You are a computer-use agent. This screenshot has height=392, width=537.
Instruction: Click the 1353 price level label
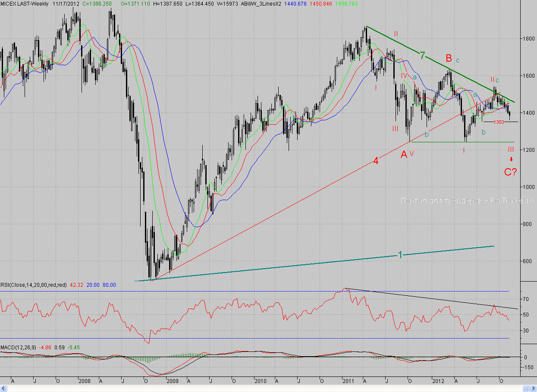point(499,122)
